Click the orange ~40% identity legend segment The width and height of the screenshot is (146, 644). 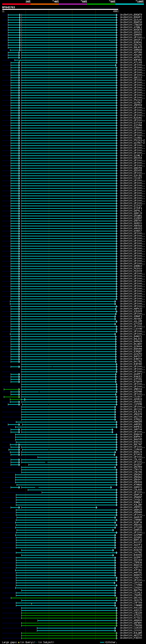(x=45, y=4)
